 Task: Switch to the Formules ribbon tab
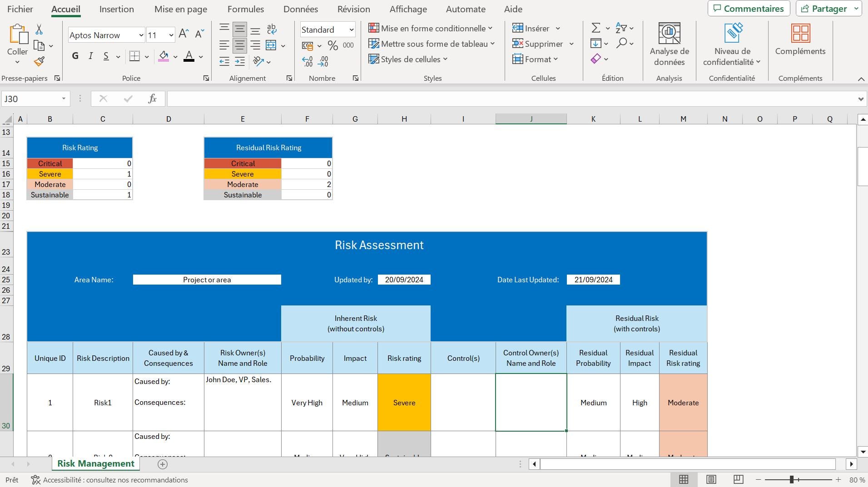click(x=246, y=9)
